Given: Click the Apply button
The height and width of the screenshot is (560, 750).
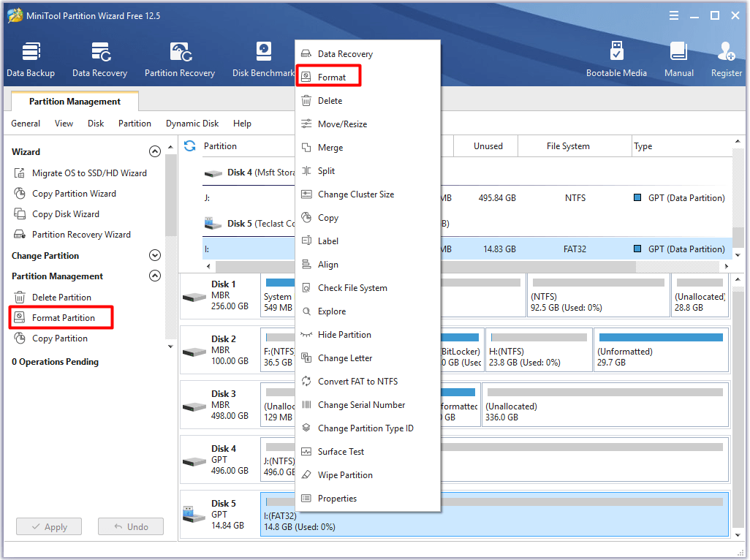Looking at the screenshot, I should click(x=49, y=527).
